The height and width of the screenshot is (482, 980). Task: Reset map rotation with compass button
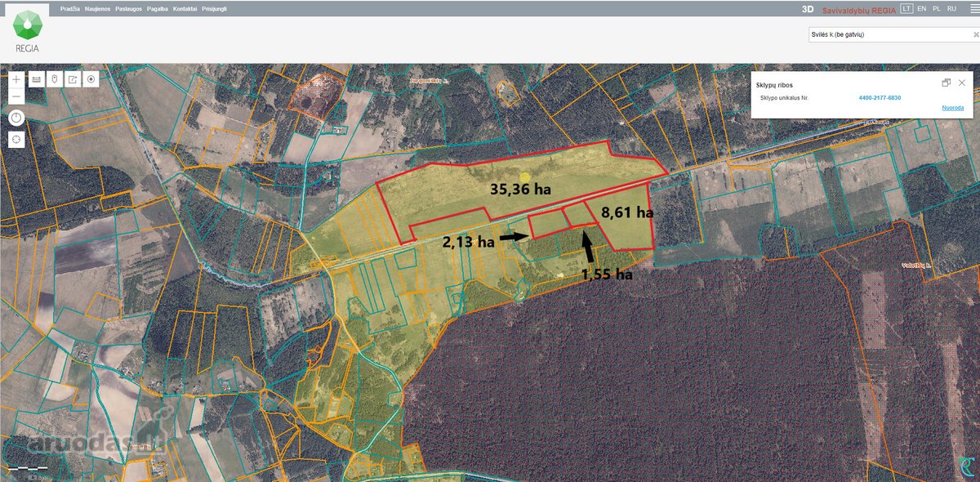pos(16,118)
